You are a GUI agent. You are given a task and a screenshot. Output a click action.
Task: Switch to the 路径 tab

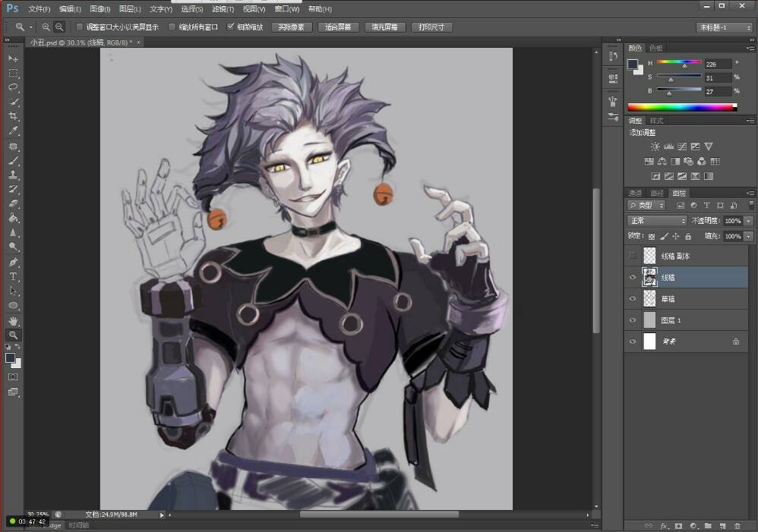tap(657, 193)
